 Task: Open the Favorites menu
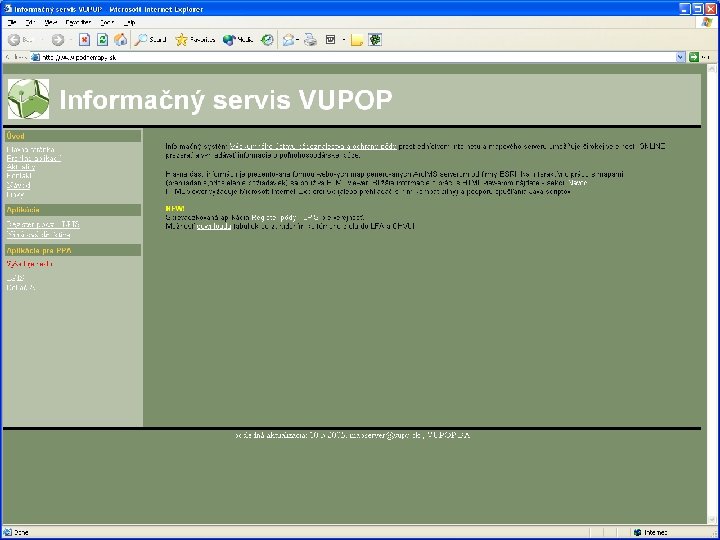[x=78, y=22]
